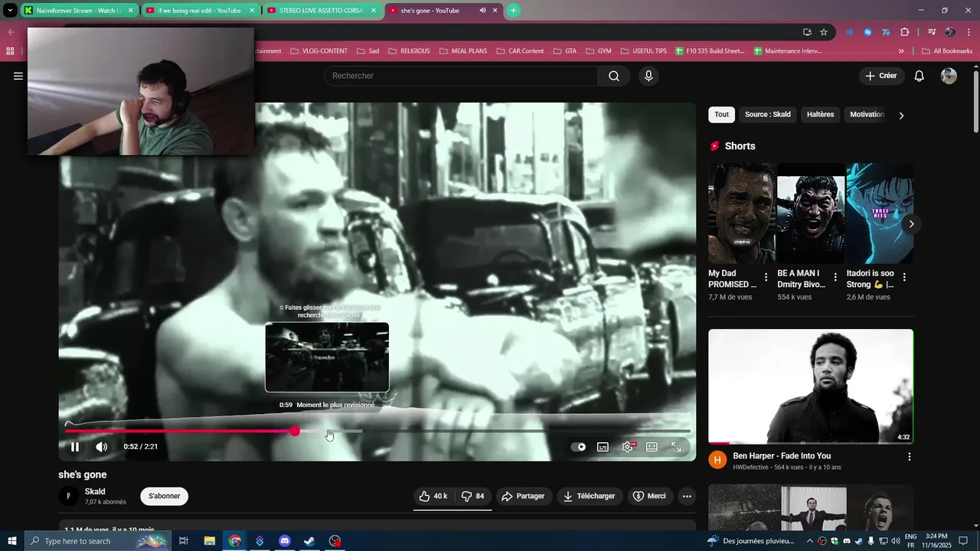Screen dimensions: 980x551
Task: Subscribe with the S'abonner button
Action: (164, 496)
